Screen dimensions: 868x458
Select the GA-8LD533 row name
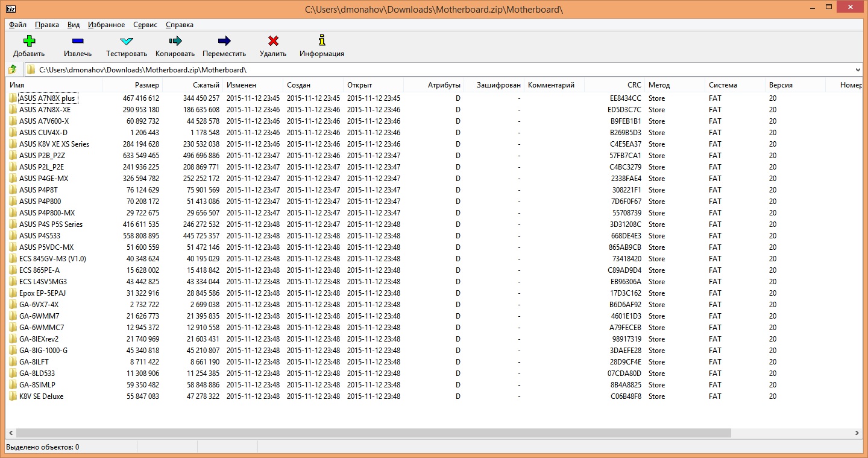[x=37, y=373]
